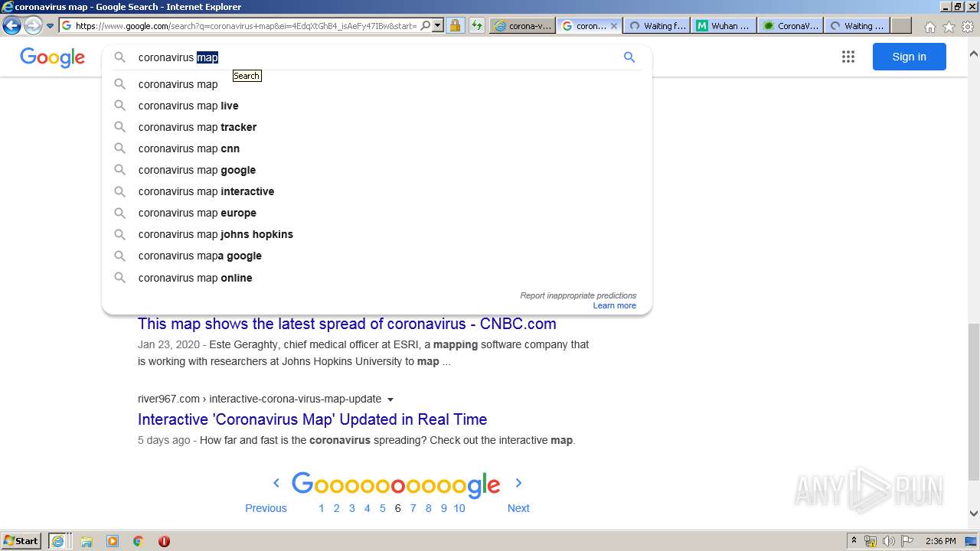Image resolution: width=980 pixels, height=551 pixels.
Task: Select suggestion 'coronavirus map online'
Action: tap(377, 278)
